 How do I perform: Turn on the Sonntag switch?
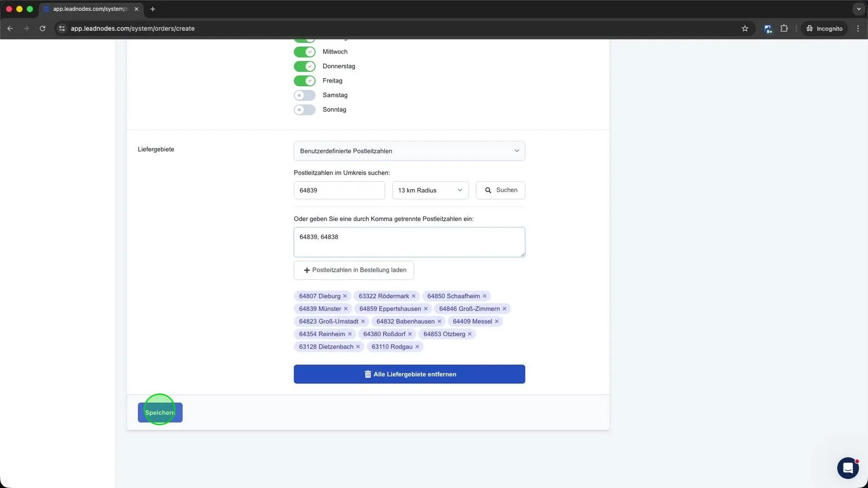pos(304,110)
